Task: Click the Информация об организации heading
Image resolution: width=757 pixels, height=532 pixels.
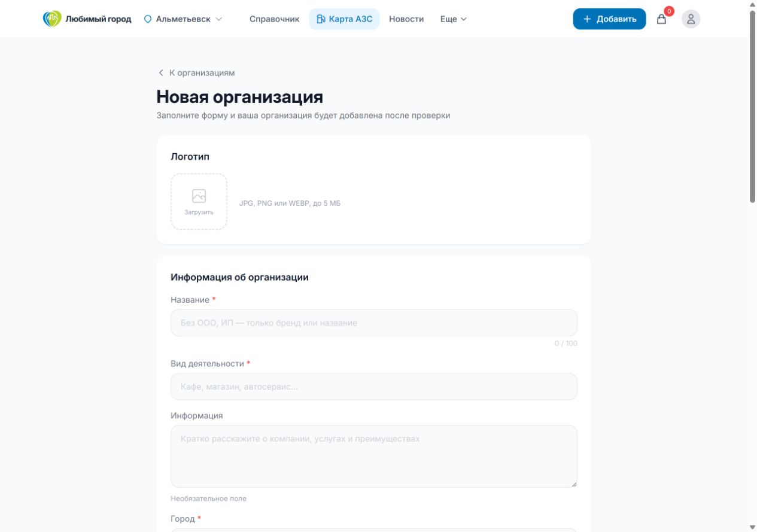Action: (239, 278)
